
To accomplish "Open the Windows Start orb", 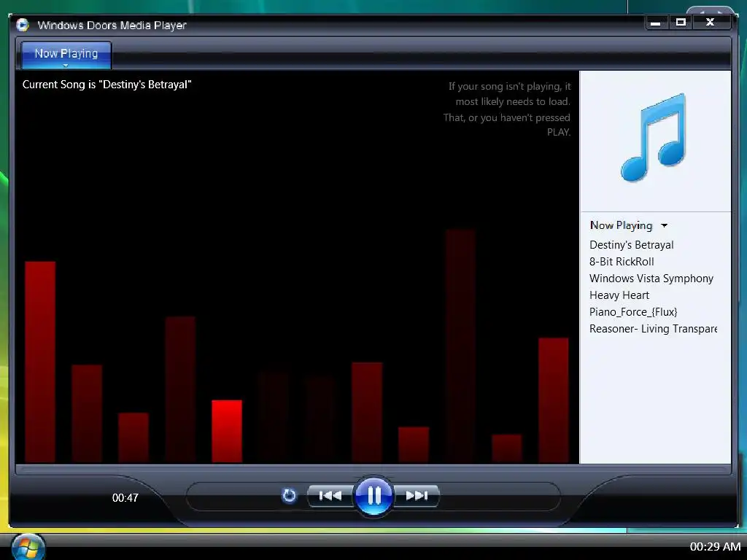I will (x=28, y=547).
